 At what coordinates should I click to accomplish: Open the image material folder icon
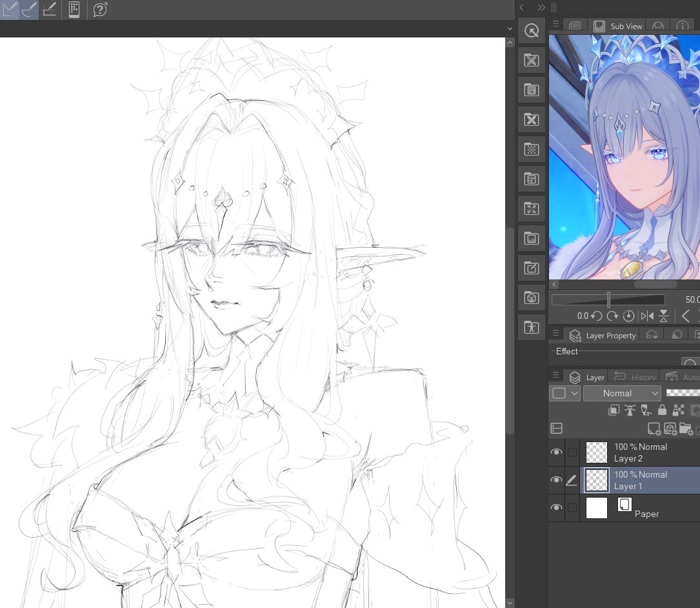pyautogui.click(x=531, y=239)
